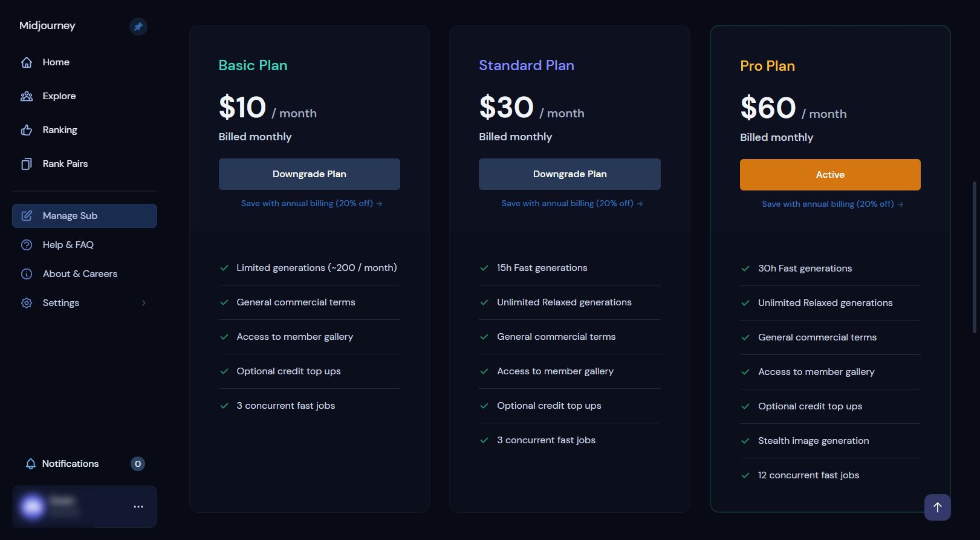Click the orange Active Pro Plan button
The height and width of the screenshot is (540, 980).
tap(830, 175)
